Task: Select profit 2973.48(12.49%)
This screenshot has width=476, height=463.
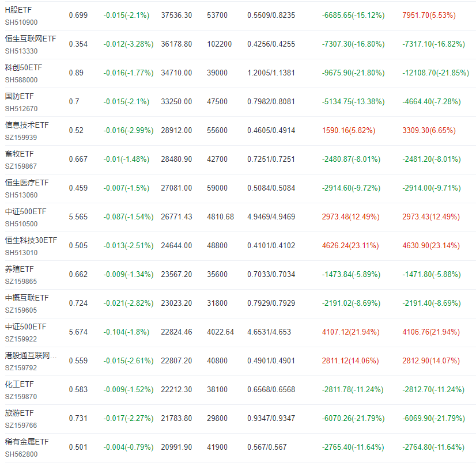Action: 350,217
